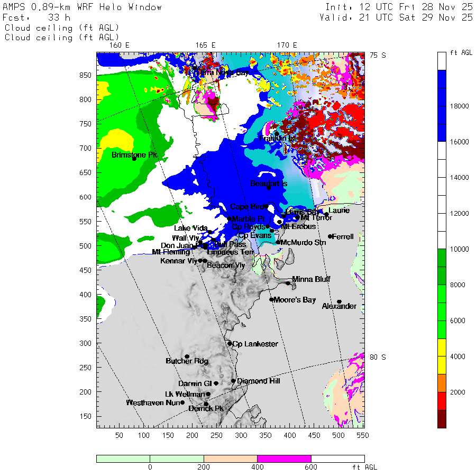476x476 pixels.
Task: Select the blue band near 18000
Action: [442, 106]
